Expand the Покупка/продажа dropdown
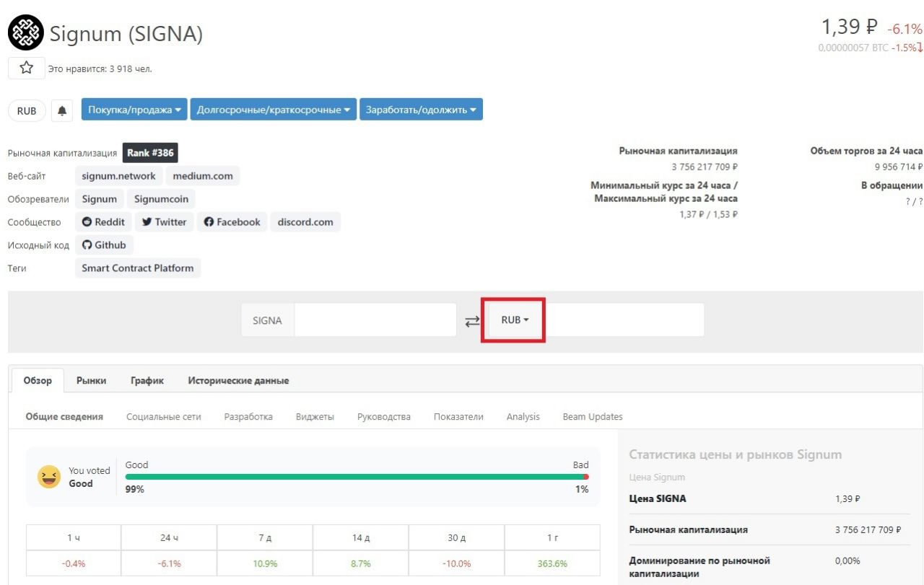 (x=134, y=110)
